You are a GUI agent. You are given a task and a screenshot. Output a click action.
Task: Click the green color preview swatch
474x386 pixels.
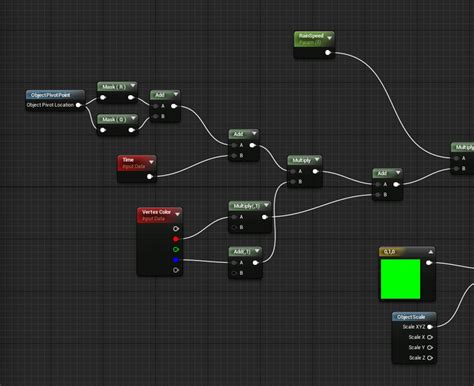(x=400, y=279)
